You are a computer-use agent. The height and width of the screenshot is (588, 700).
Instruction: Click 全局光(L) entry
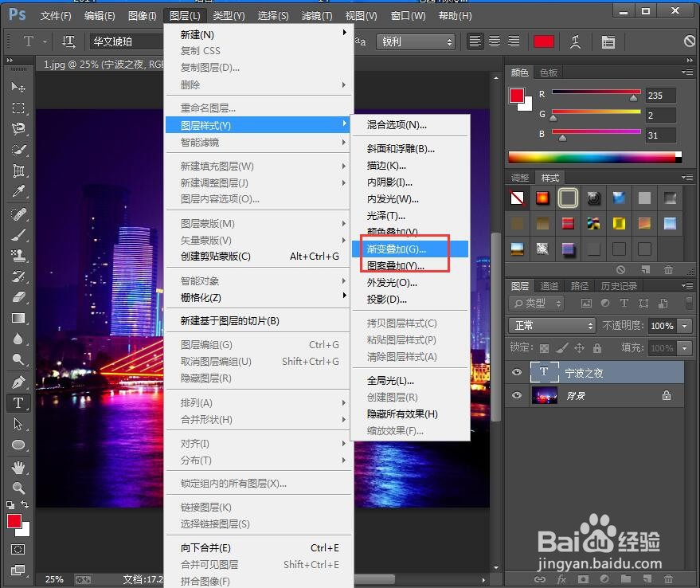[x=410, y=381]
